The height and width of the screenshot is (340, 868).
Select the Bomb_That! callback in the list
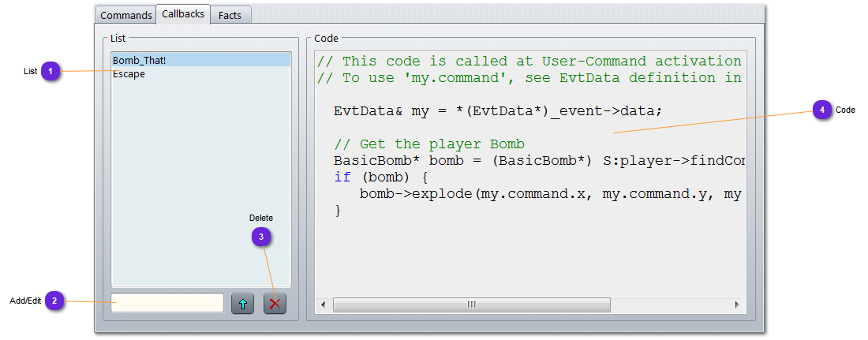[x=140, y=60]
